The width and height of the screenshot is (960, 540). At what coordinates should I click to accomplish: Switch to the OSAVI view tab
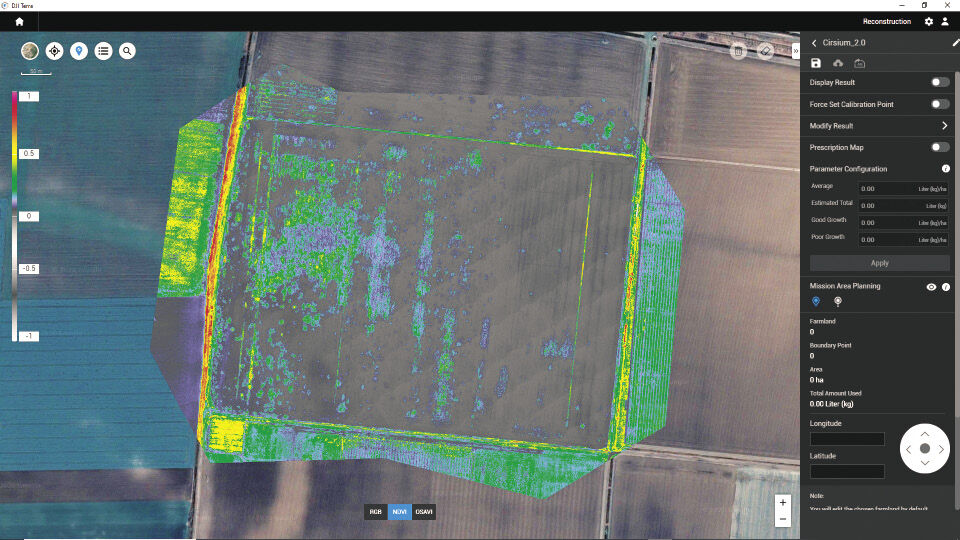423,512
